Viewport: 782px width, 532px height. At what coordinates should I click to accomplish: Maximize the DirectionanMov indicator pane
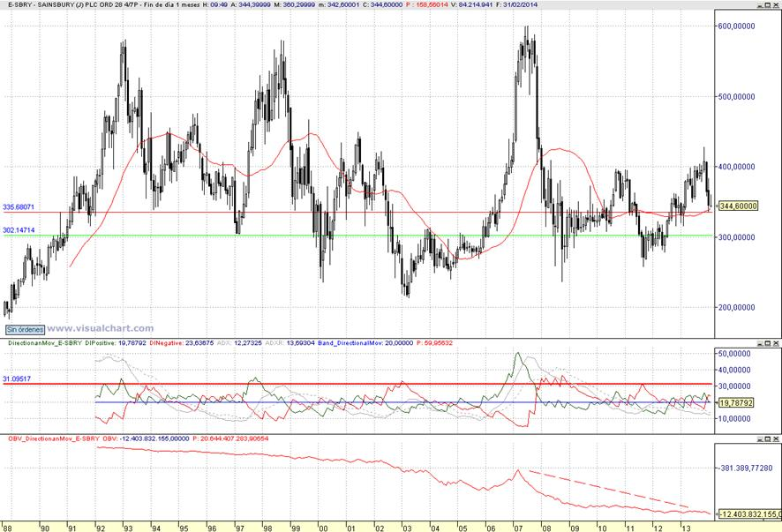(768, 343)
